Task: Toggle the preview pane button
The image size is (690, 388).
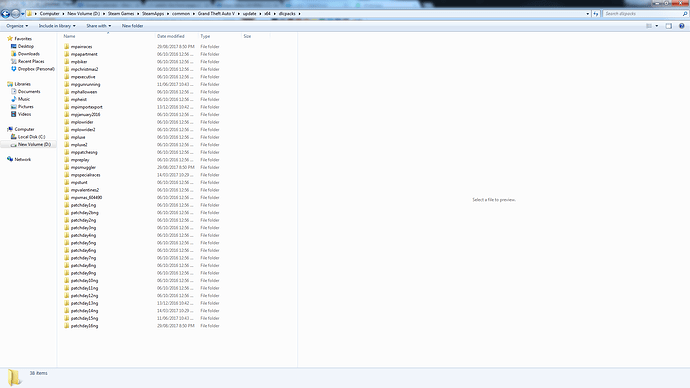Action: [668, 26]
